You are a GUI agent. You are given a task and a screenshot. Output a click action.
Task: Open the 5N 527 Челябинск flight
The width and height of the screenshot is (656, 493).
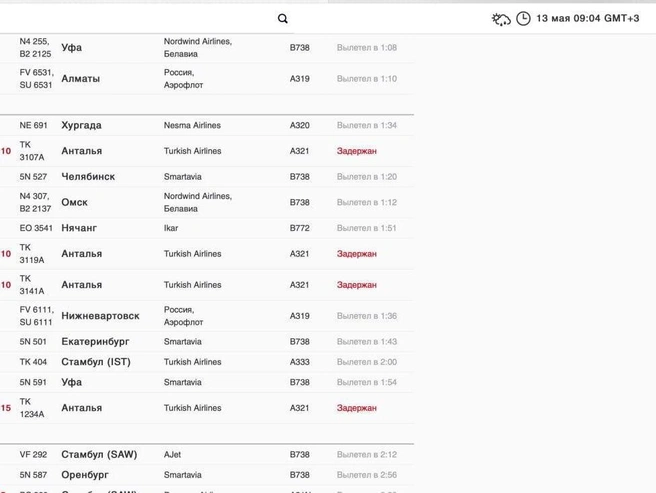tap(207, 177)
